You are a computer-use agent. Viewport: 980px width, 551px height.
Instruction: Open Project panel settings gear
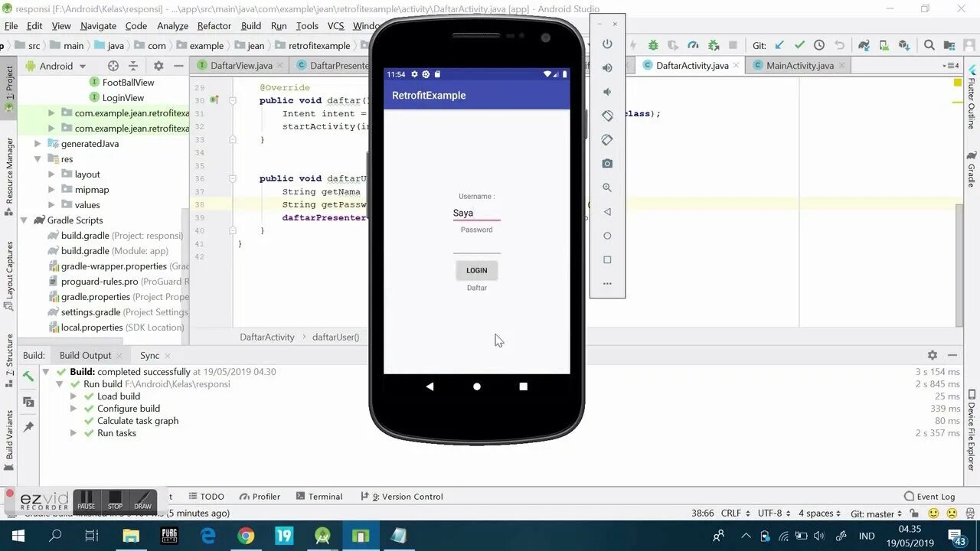click(x=158, y=66)
